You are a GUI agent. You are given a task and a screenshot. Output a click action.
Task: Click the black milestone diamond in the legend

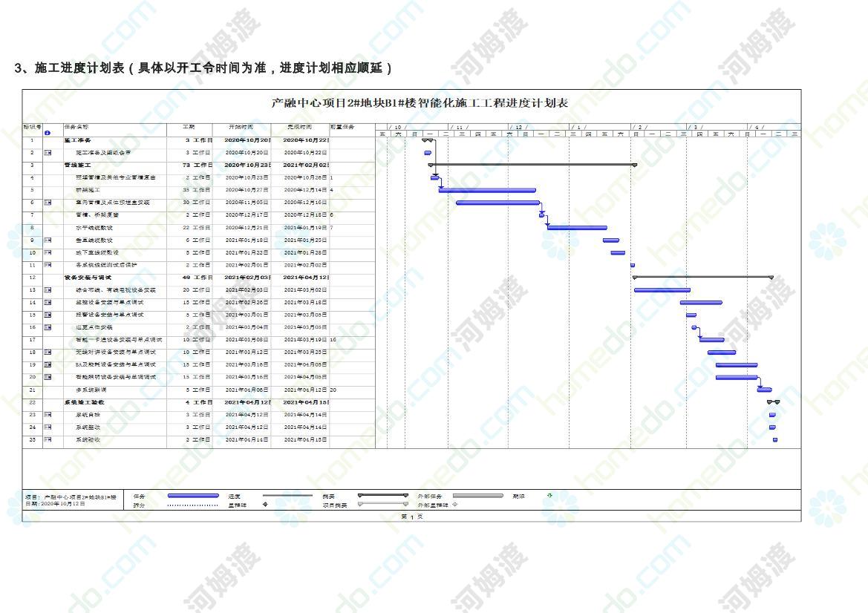(265, 505)
